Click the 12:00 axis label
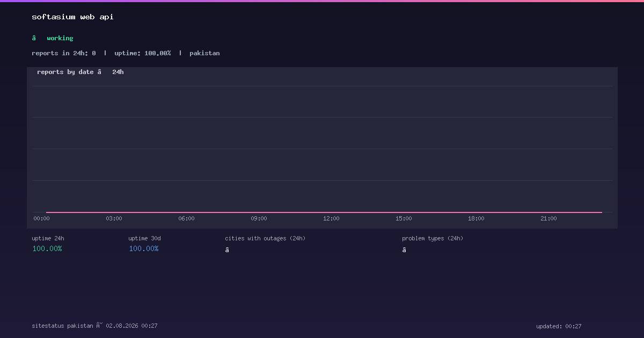 331,218
